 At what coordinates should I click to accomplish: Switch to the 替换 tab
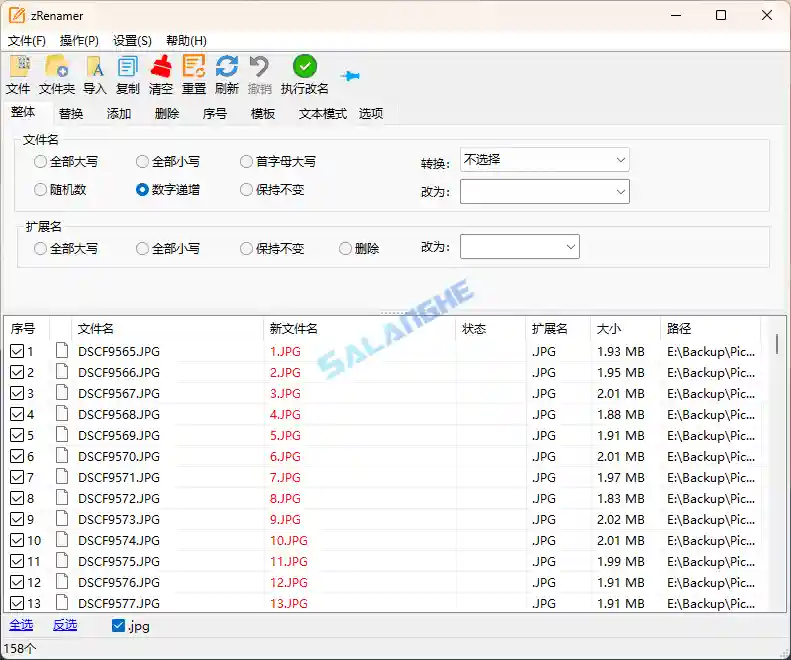point(71,114)
